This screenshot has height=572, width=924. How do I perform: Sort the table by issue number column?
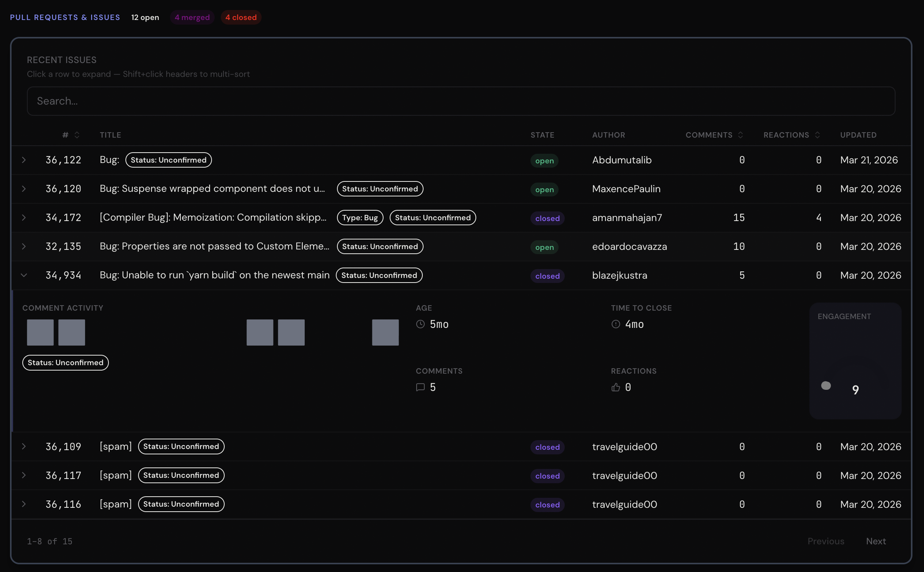(70, 135)
